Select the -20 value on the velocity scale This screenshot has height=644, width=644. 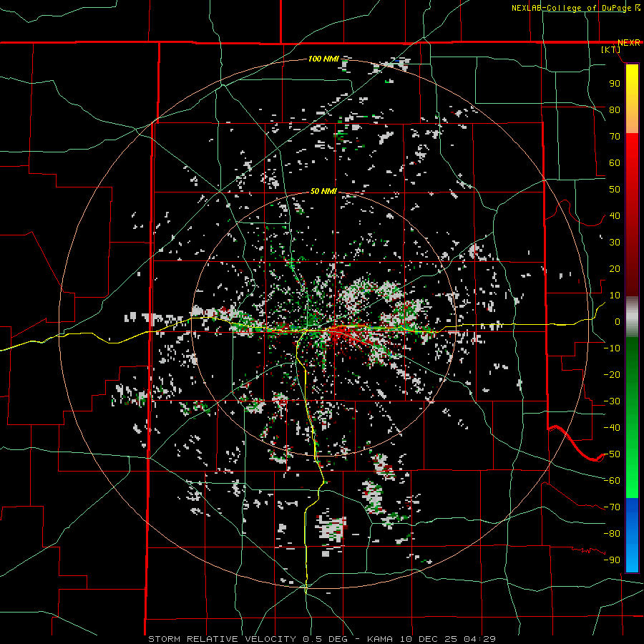pyautogui.click(x=612, y=375)
